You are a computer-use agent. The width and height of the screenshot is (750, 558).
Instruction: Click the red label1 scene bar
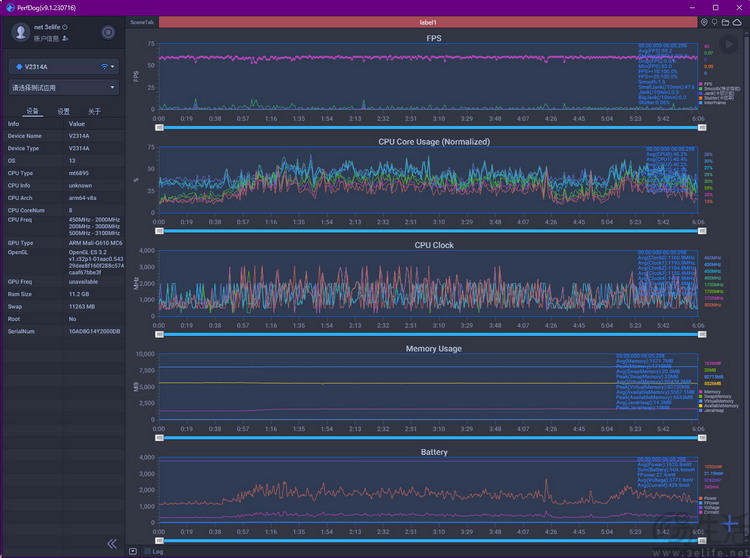point(428,22)
